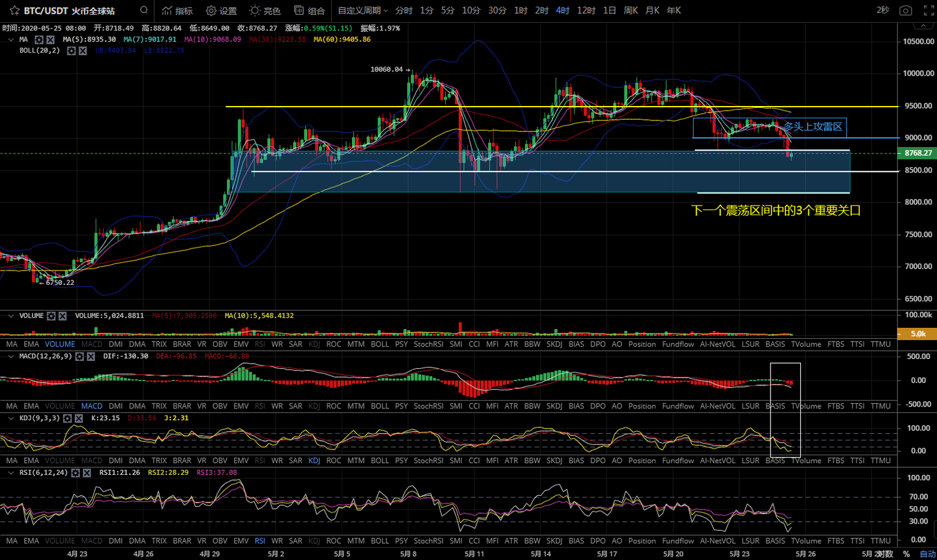Collapse the VOLUME panel chevron
This screenshot has height=560, width=937.
(x=11, y=316)
